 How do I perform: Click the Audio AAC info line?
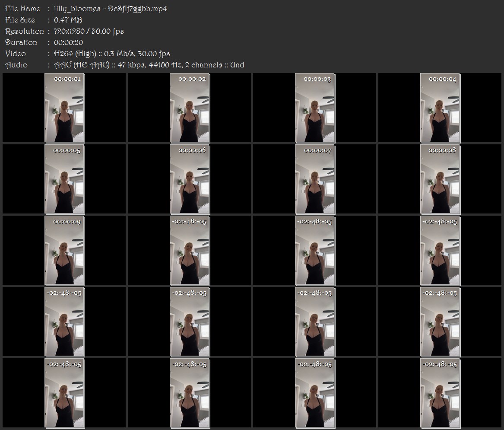(x=149, y=65)
